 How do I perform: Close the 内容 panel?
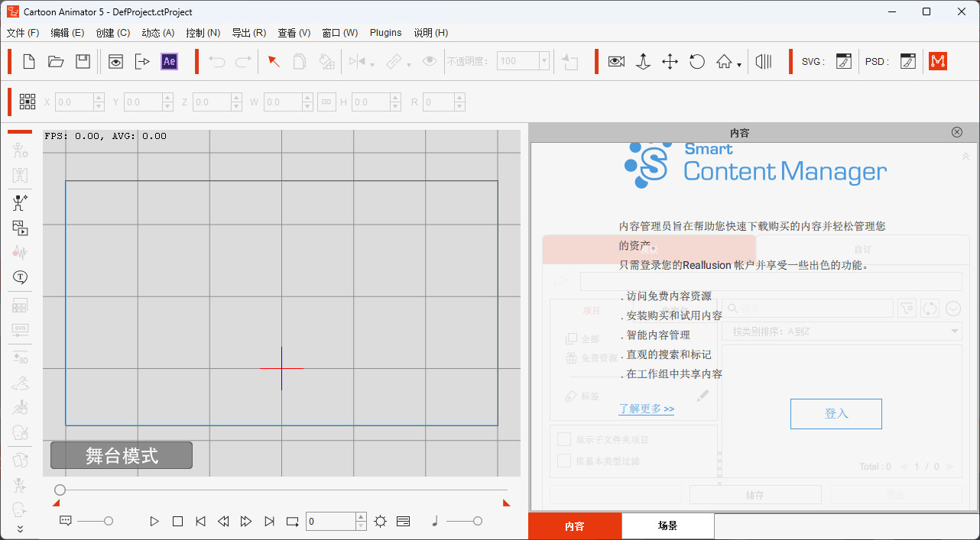(957, 132)
